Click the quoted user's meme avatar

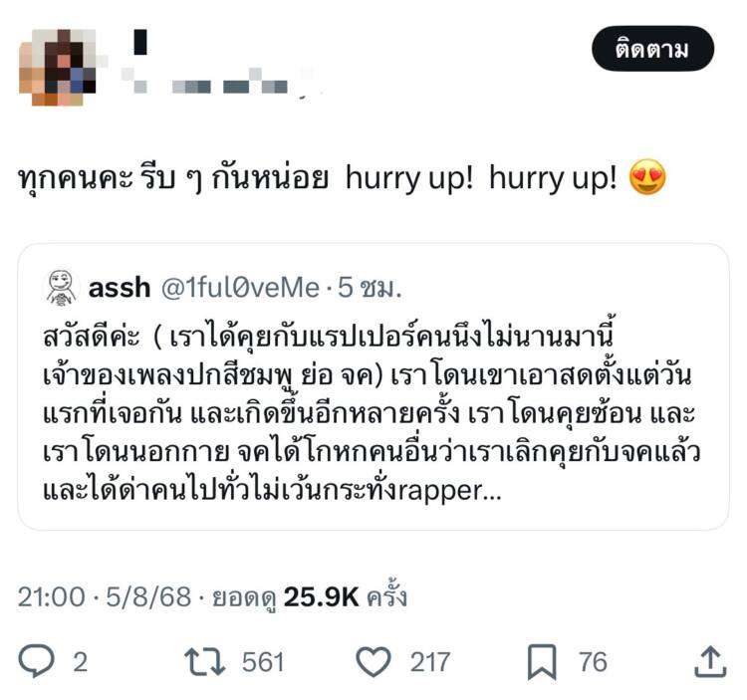pos(61,287)
